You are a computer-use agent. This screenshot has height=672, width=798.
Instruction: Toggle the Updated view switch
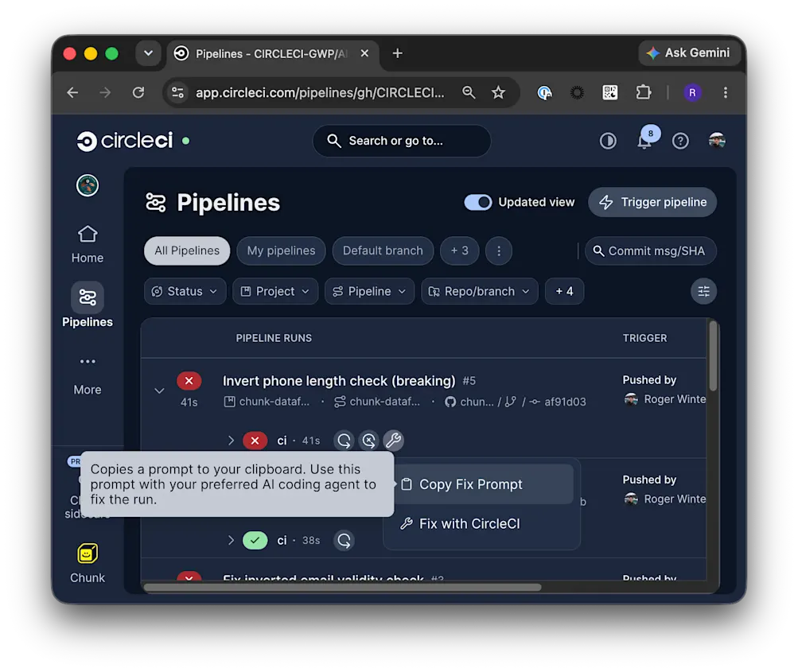pyautogui.click(x=478, y=202)
